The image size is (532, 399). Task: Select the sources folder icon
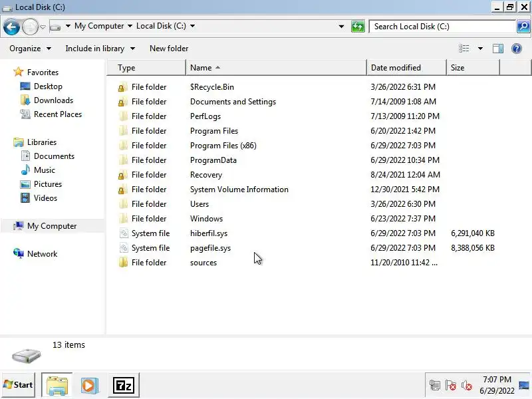pyautogui.click(x=123, y=263)
